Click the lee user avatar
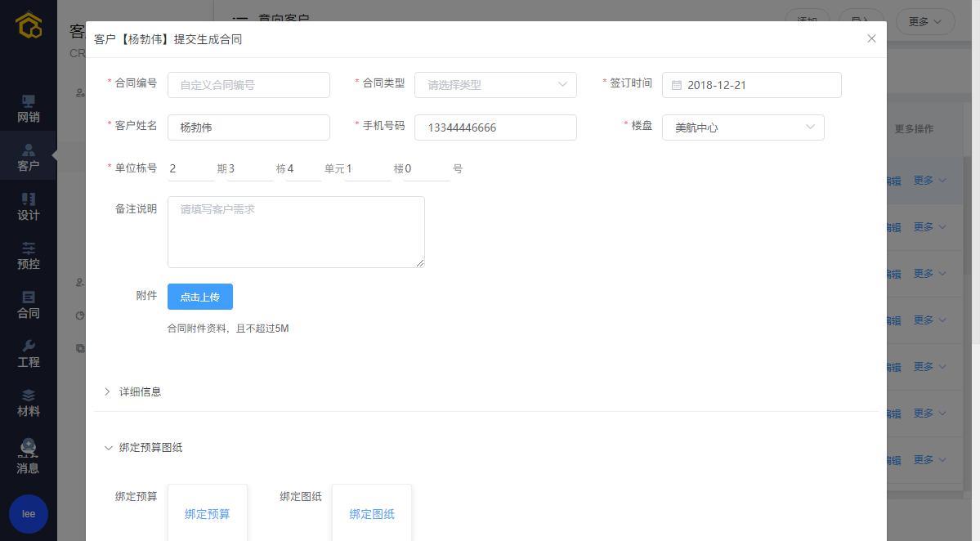Screen dimensions: 980x541 point(29,514)
